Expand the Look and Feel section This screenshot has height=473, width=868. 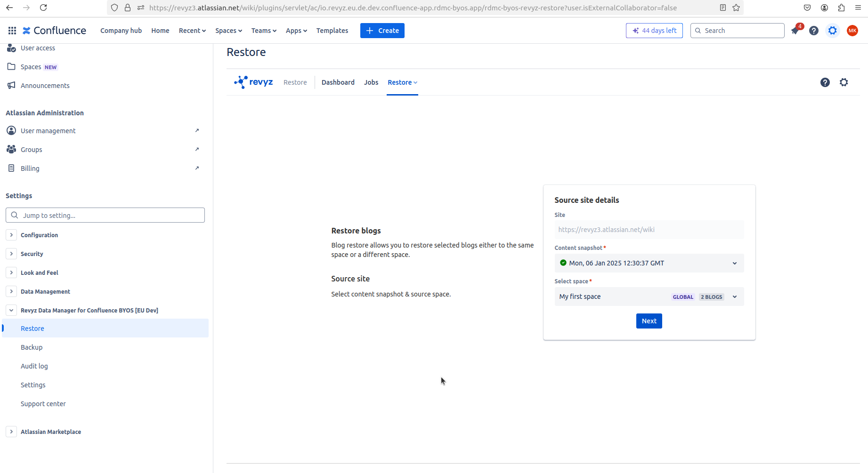(11, 273)
